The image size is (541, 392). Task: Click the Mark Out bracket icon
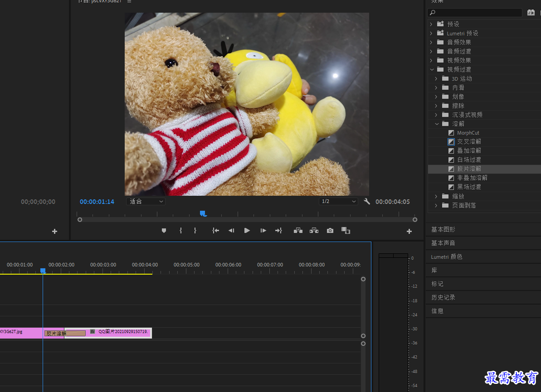point(195,231)
